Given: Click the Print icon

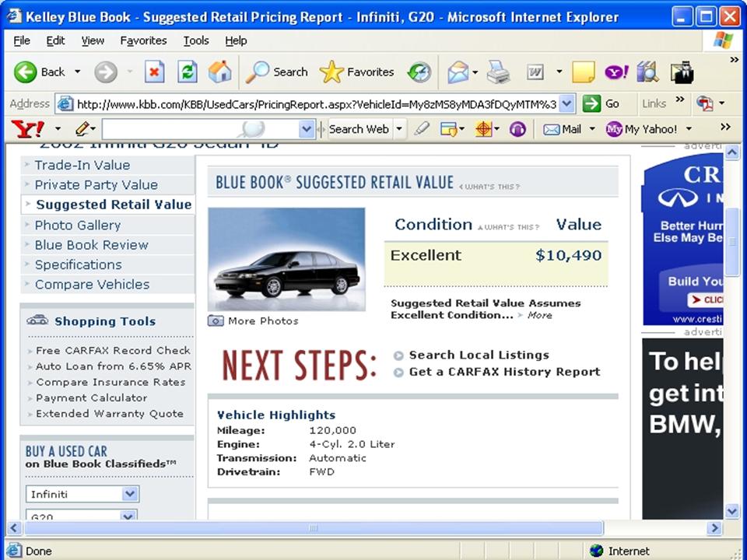Looking at the screenshot, I should tap(498, 72).
